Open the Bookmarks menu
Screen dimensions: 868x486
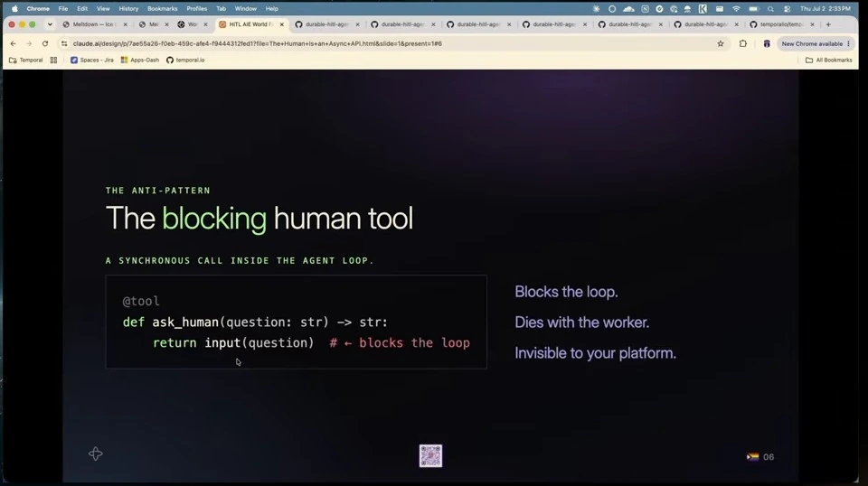coord(162,9)
